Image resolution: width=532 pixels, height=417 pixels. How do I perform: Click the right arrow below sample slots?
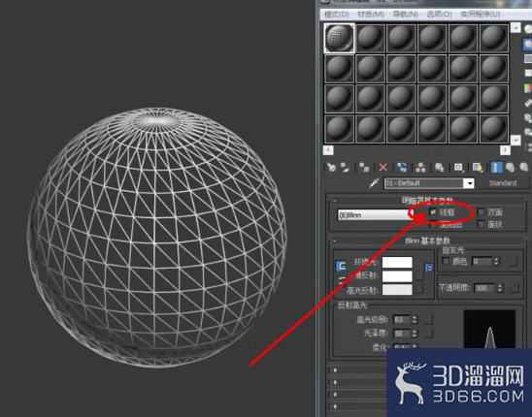pos(505,150)
